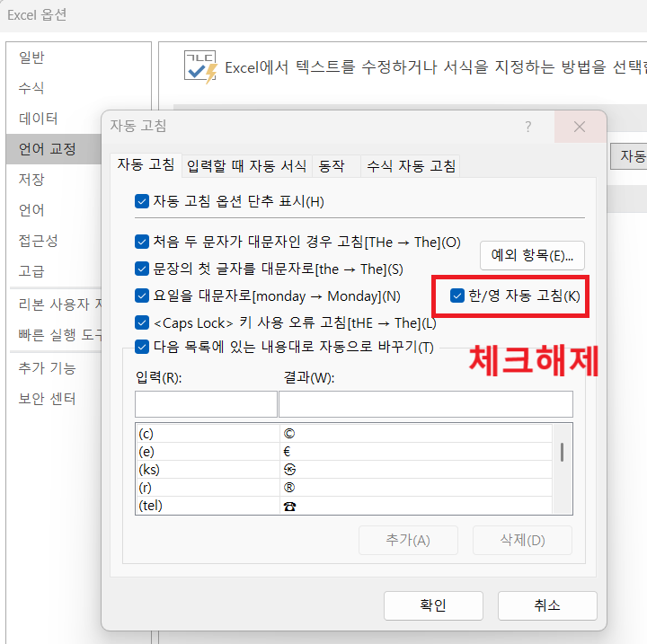This screenshot has height=644, width=647.
Task: Switch to 자동 고침 tab
Action: pos(146,164)
